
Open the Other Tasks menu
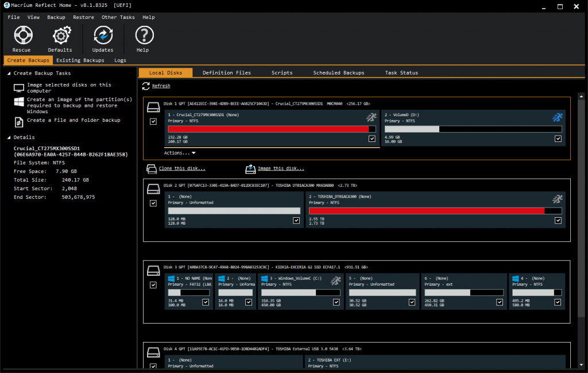point(118,17)
